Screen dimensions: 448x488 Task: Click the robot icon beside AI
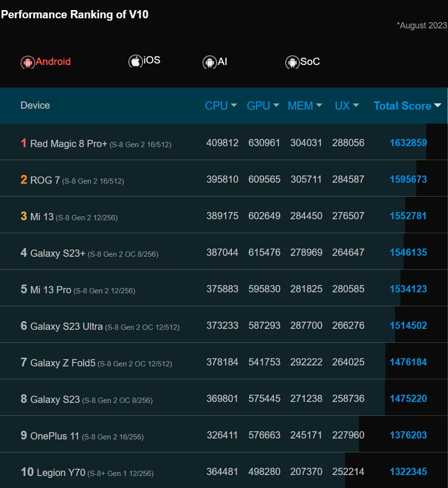[209, 62]
